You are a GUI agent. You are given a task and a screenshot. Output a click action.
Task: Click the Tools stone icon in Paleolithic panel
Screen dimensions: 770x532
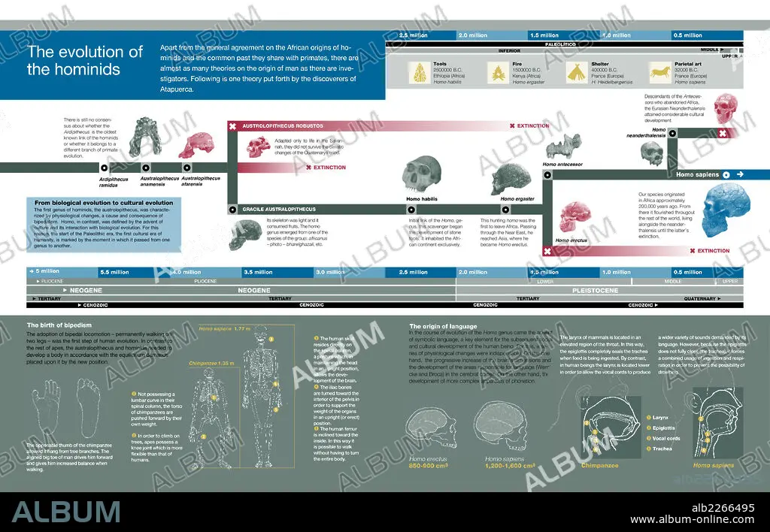(420, 73)
